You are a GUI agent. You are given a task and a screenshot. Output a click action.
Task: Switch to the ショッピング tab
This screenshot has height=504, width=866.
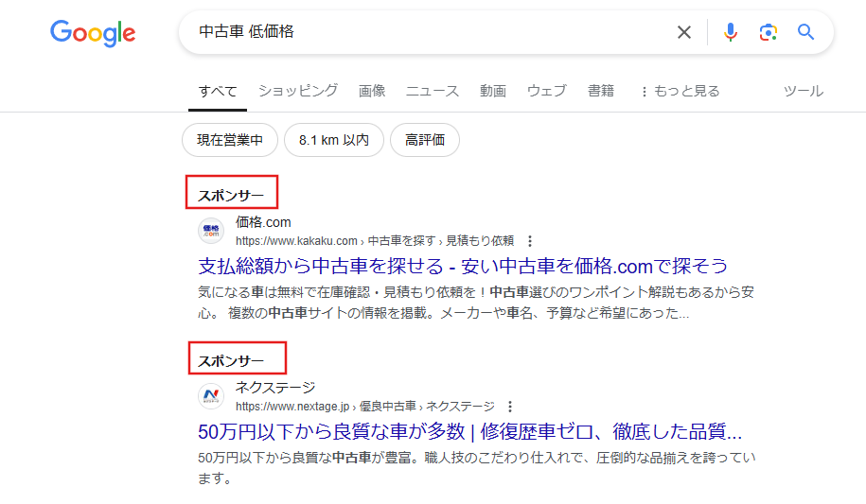[x=298, y=91]
